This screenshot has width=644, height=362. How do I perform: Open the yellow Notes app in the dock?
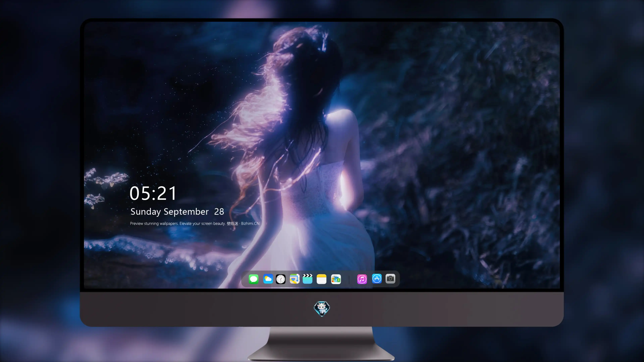(321, 279)
